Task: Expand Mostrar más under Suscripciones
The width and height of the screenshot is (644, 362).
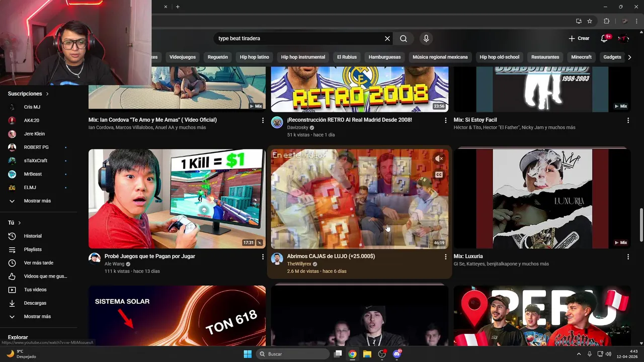Action: click(x=38, y=201)
